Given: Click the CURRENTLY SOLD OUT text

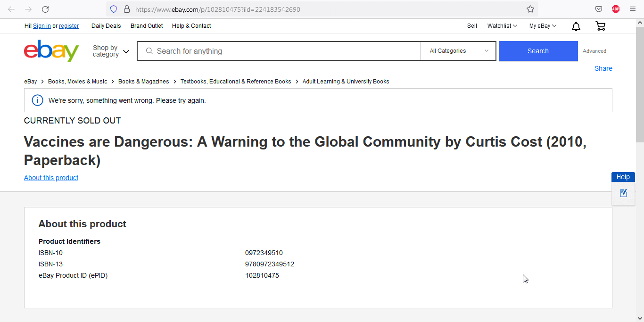Looking at the screenshot, I should pyautogui.click(x=72, y=121).
